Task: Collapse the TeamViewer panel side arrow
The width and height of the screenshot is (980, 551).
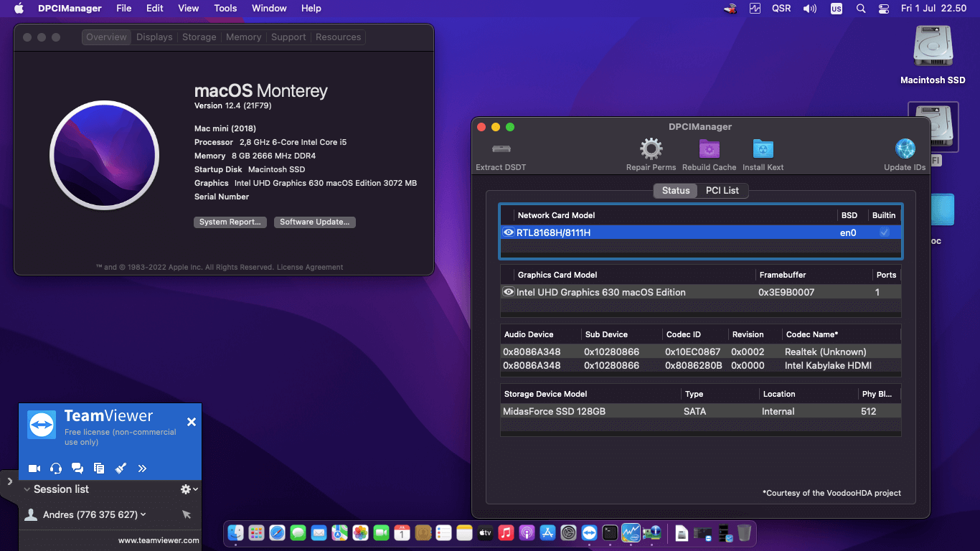Action: click(9, 481)
